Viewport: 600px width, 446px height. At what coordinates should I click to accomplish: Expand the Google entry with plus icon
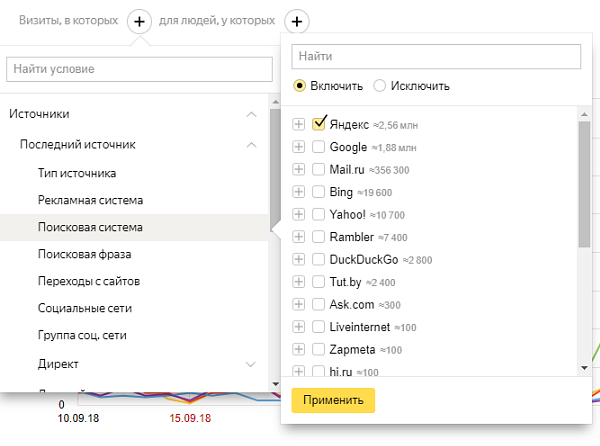(x=298, y=147)
